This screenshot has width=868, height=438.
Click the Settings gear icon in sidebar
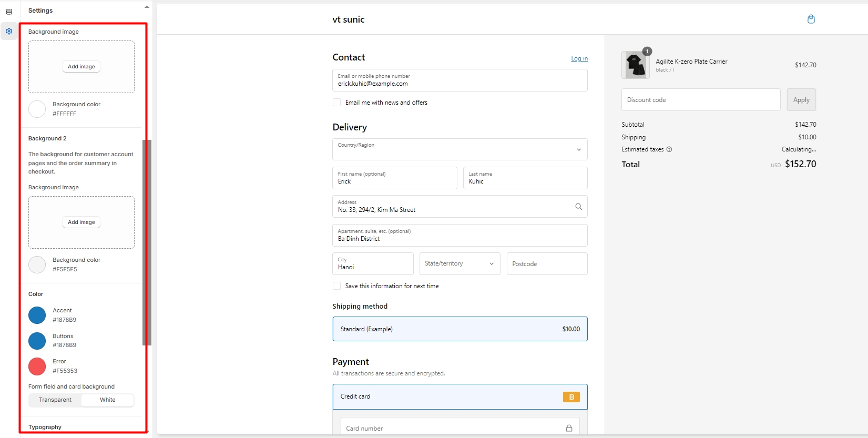tap(9, 32)
